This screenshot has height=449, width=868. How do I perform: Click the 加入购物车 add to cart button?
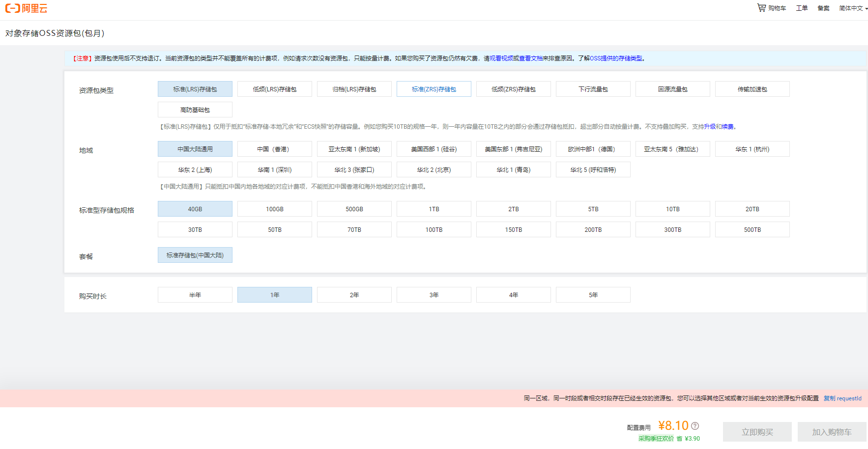[832, 432]
